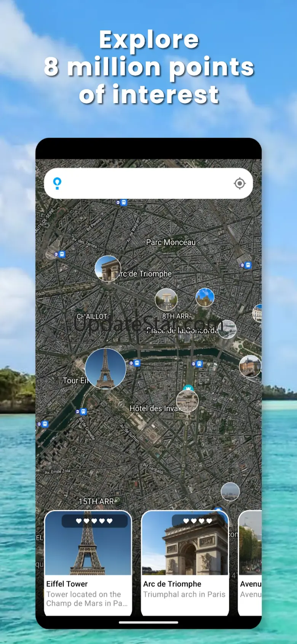Focus the map search field
This screenshot has height=644, width=297.
148,183
